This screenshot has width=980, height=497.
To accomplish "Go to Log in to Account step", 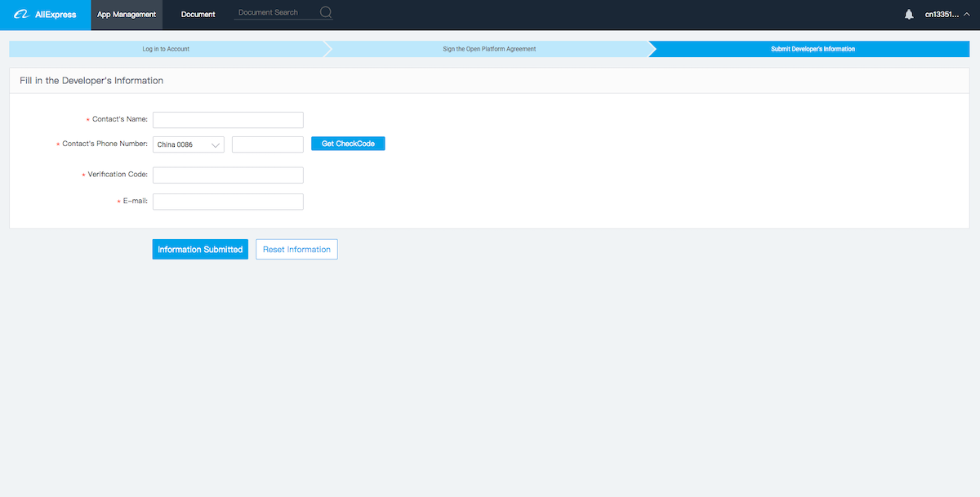I will pos(166,49).
